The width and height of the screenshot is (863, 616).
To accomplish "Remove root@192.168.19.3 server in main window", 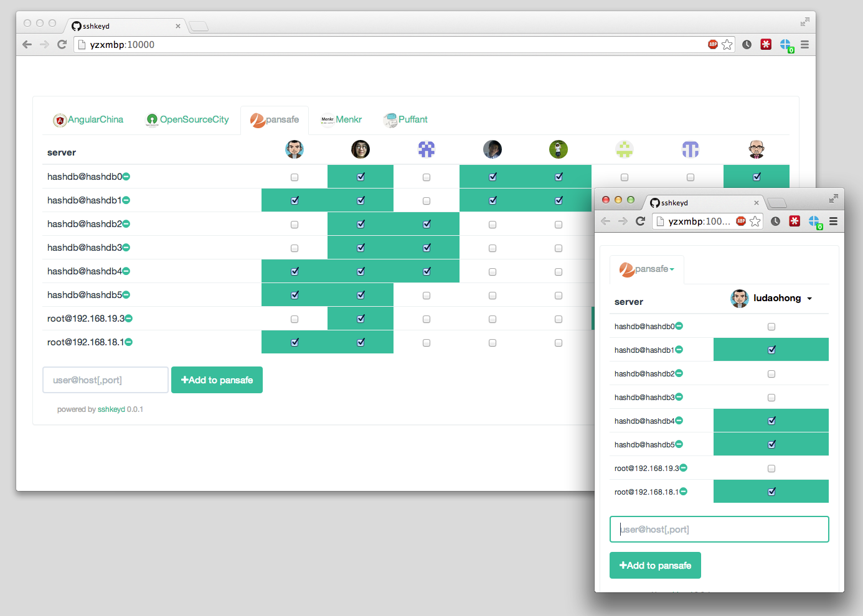I will tap(129, 319).
